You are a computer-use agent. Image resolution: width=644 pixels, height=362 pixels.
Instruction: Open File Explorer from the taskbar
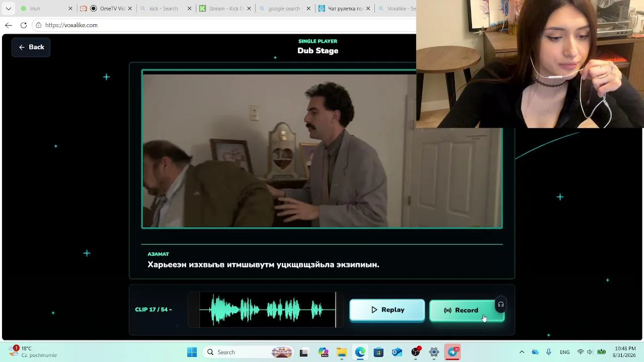[342, 352]
